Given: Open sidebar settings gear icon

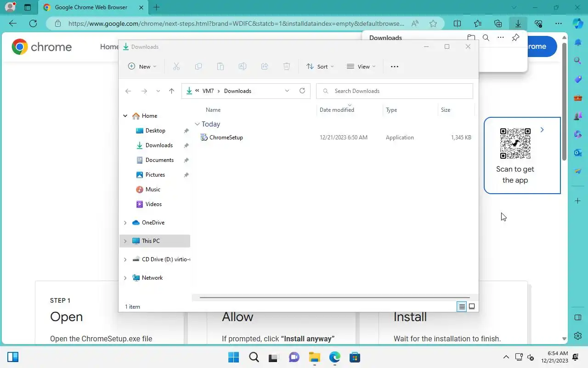Looking at the screenshot, I should coord(578,336).
